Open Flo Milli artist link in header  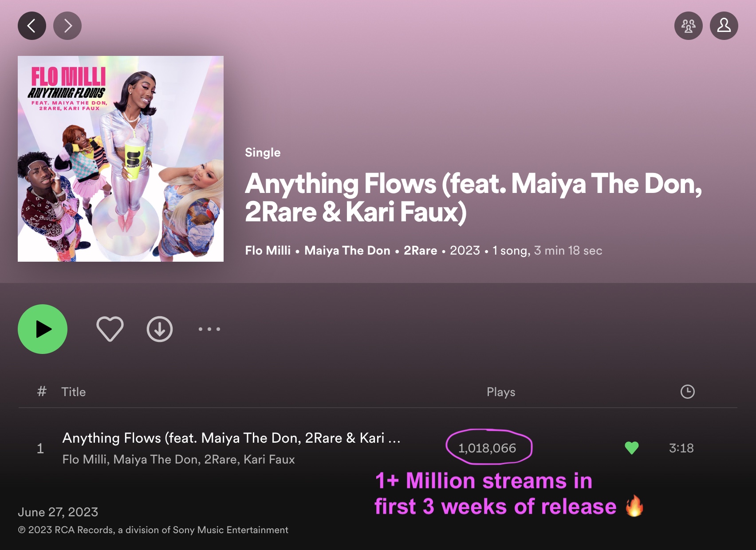[x=268, y=251]
